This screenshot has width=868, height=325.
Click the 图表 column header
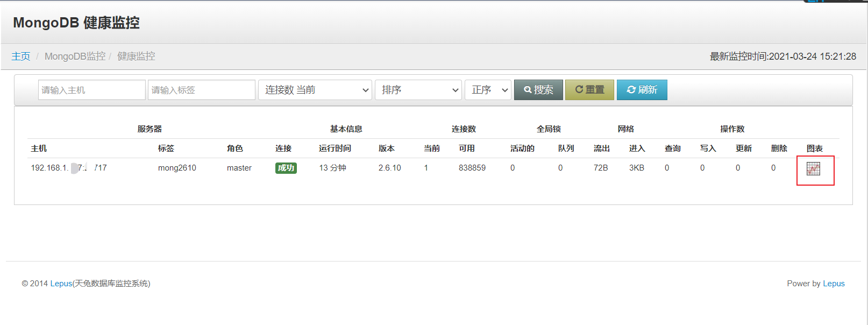(x=814, y=149)
